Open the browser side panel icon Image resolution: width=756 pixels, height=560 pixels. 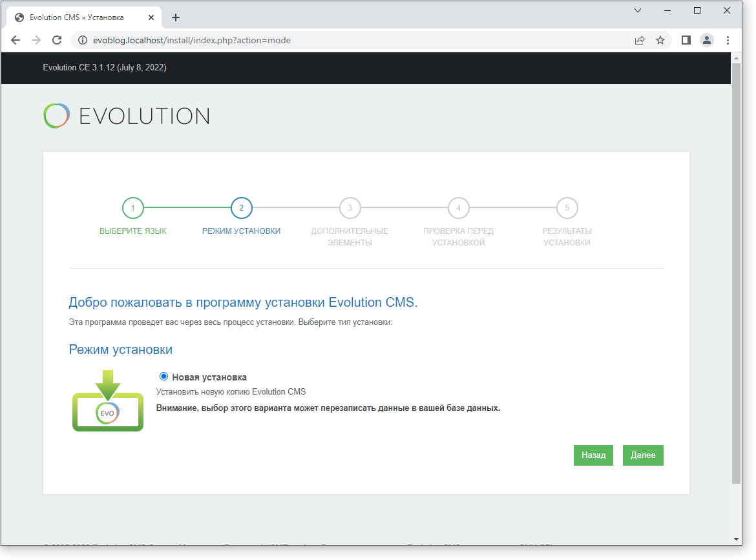point(686,40)
